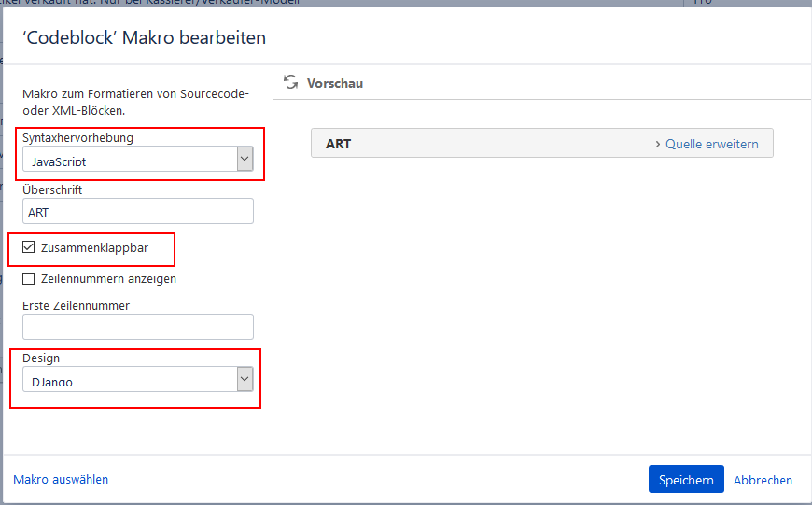The height and width of the screenshot is (505, 812).
Task: Click the chevron icon before Quelle erweitern
Action: point(658,144)
